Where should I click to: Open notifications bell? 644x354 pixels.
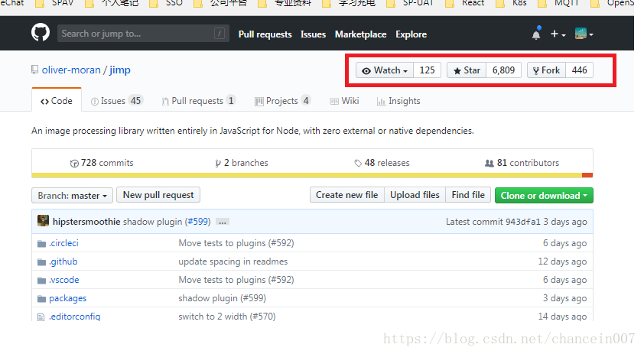(x=536, y=34)
